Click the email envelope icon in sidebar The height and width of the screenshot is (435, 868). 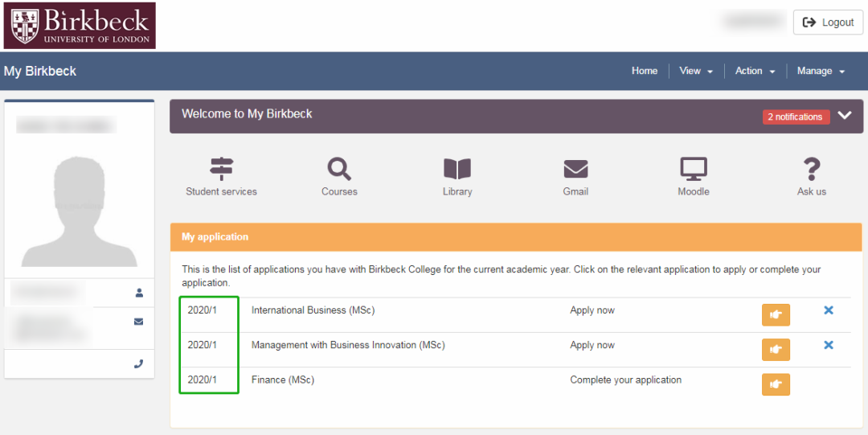click(x=139, y=322)
